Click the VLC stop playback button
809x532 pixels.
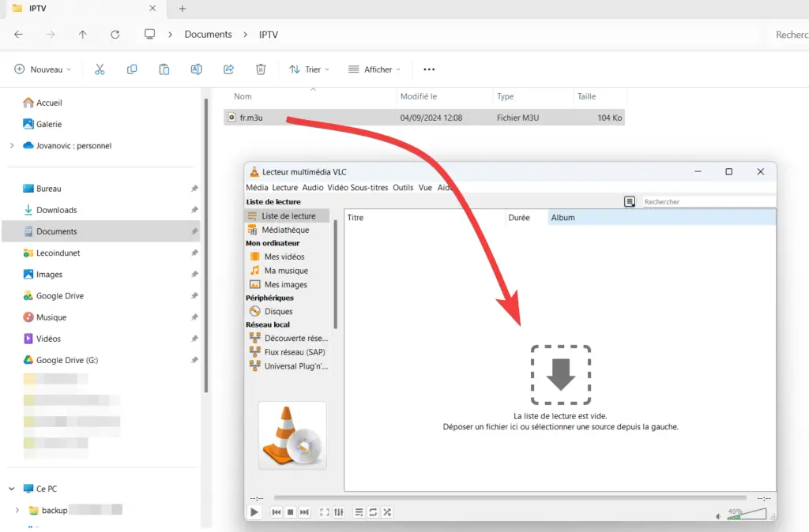[x=290, y=512]
